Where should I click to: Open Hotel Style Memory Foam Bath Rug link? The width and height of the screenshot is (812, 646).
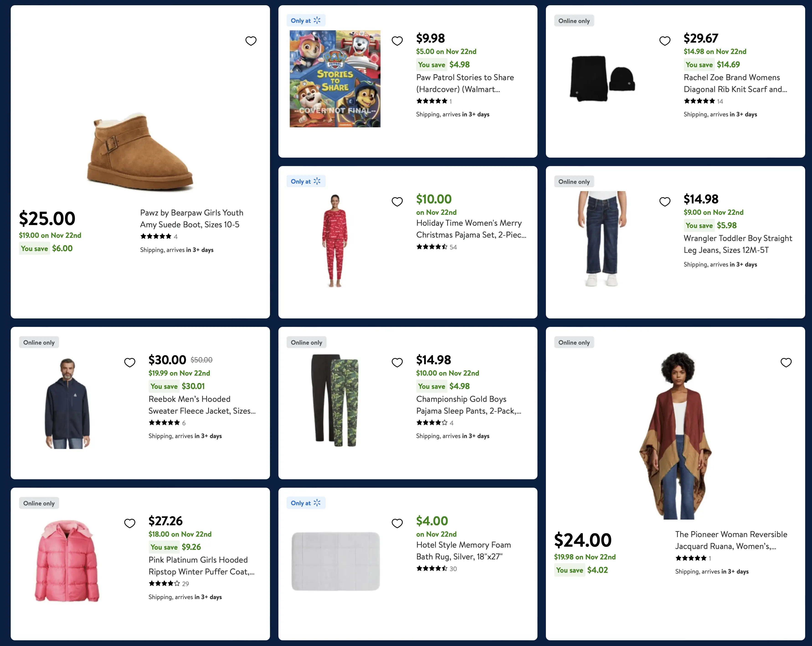(463, 550)
